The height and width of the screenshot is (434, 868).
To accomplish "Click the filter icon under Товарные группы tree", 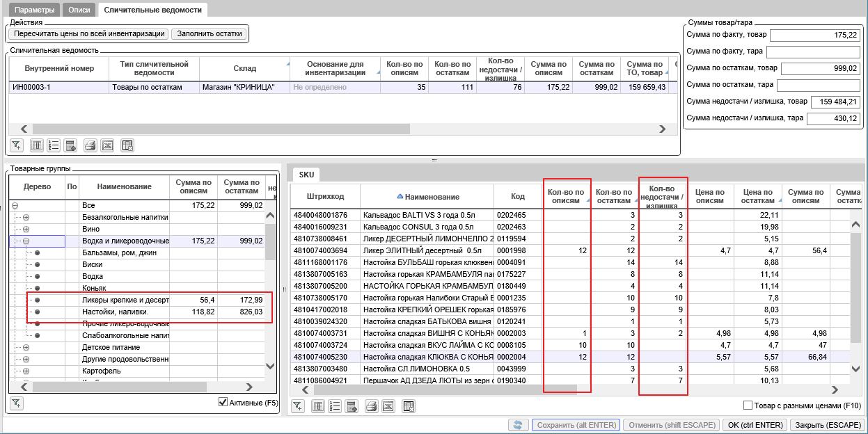I will pos(17,403).
